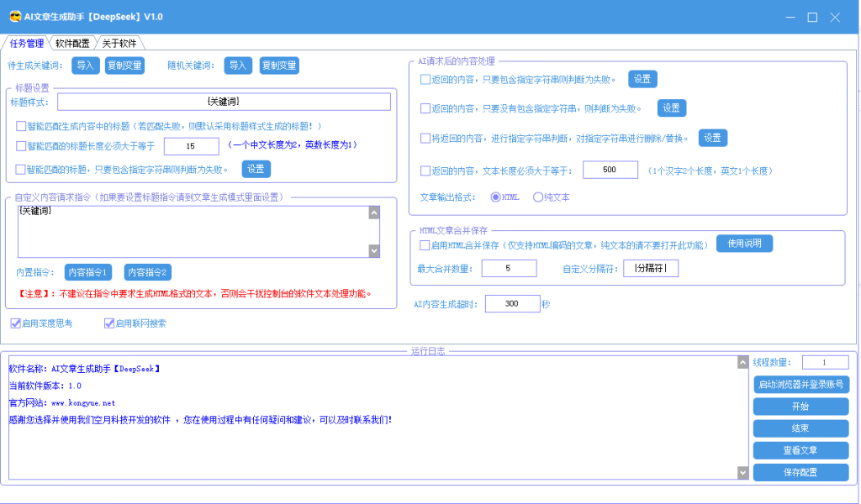Click the 自定义分隔符 field

651,268
